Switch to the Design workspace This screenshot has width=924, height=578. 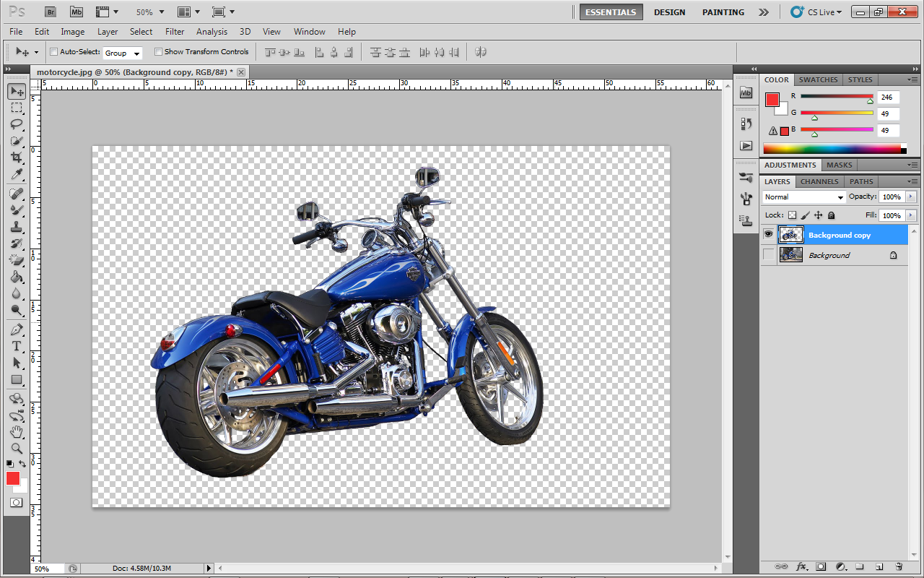[x=669, y=12]
